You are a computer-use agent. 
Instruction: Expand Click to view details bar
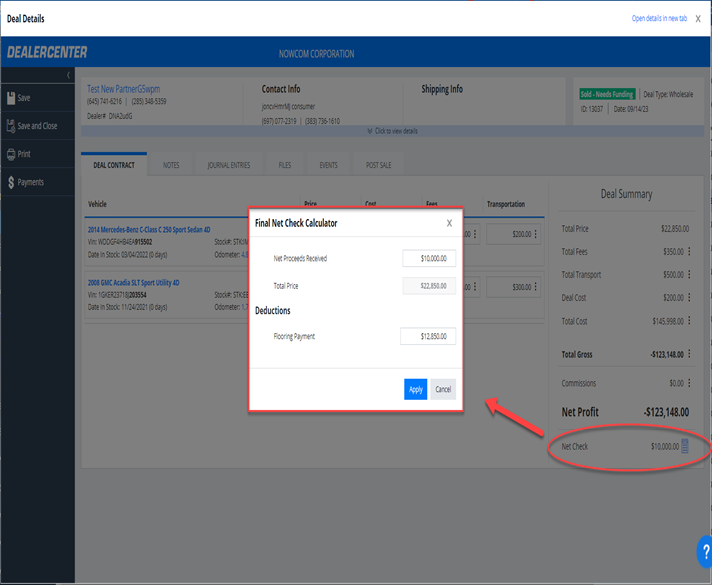pyautogui.click(x=392, y=131)
